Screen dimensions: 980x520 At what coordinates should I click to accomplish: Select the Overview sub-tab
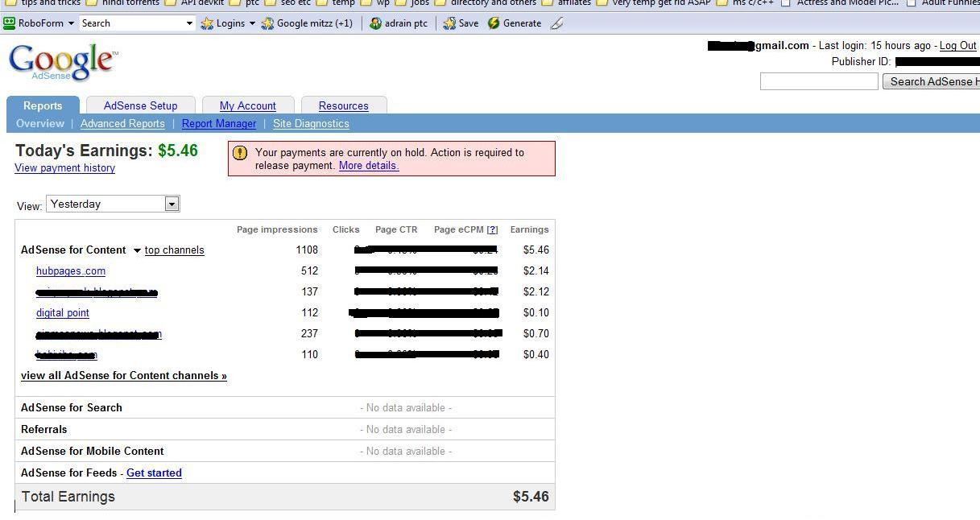[x=40, y=124]
